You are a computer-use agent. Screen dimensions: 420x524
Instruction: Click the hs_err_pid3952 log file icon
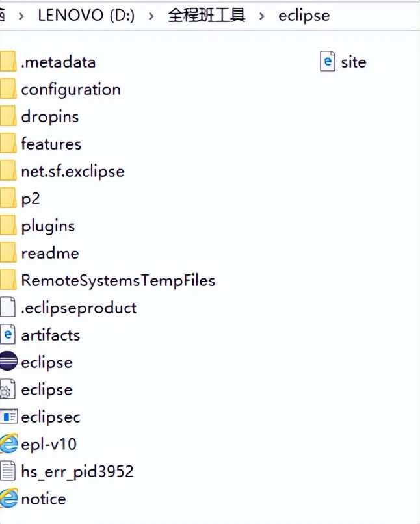click(8, 471)
